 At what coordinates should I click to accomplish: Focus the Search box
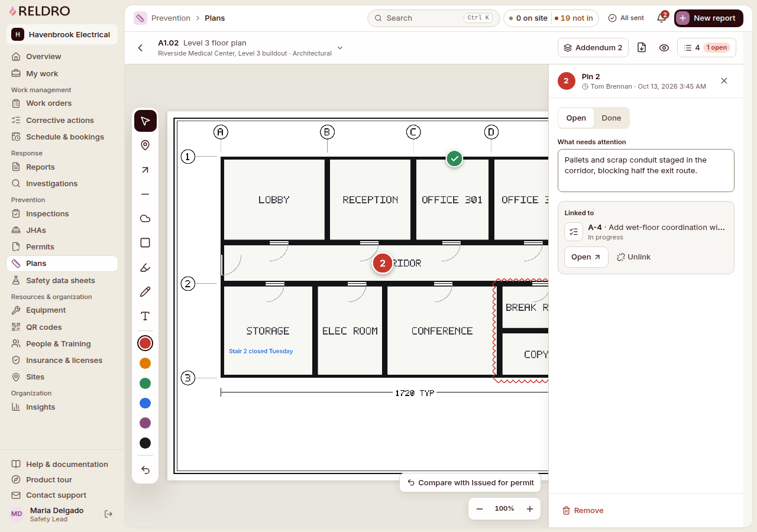pyautogui.click(x=433, y=18)
